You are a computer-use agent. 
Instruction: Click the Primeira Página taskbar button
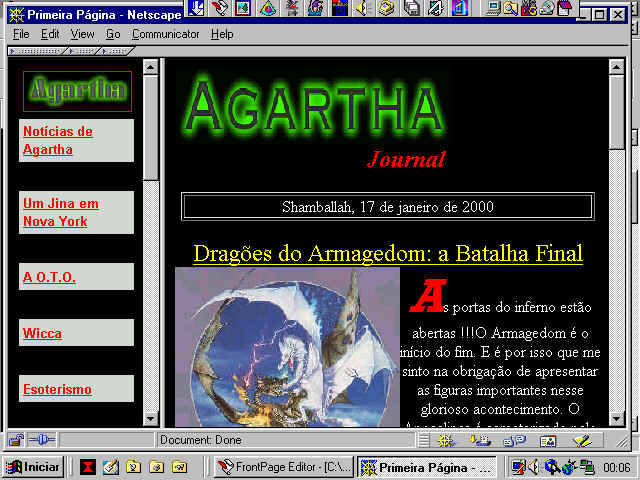click(427, 467)
